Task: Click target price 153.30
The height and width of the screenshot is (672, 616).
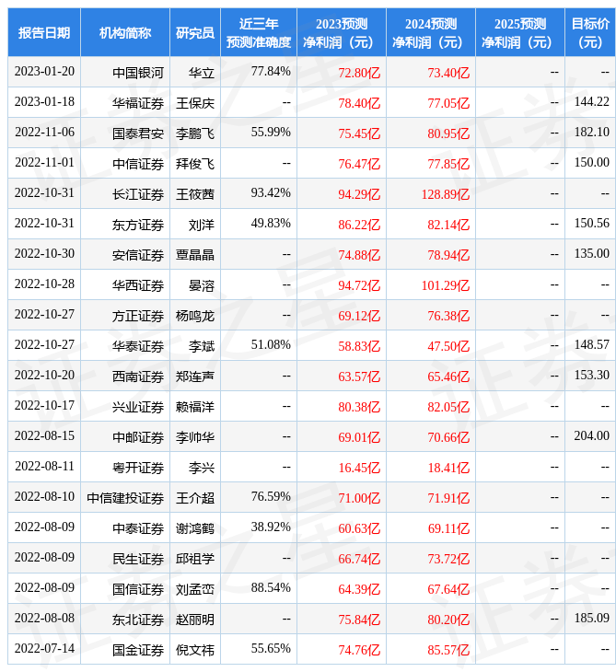Action: click(591, 376)
